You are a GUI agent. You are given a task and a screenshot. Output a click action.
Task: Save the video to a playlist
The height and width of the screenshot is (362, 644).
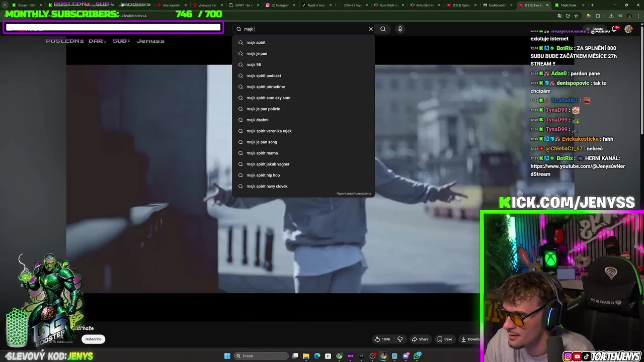445,339
